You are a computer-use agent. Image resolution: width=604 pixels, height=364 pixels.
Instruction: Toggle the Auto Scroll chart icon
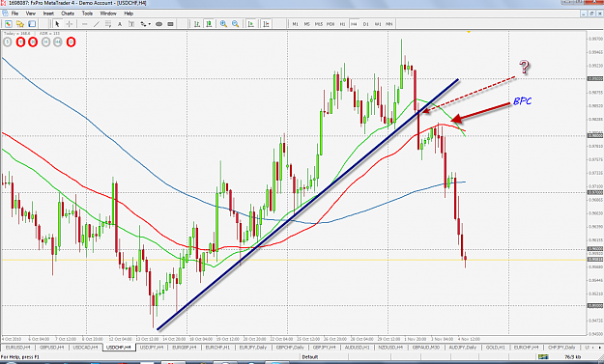(251, 24)
